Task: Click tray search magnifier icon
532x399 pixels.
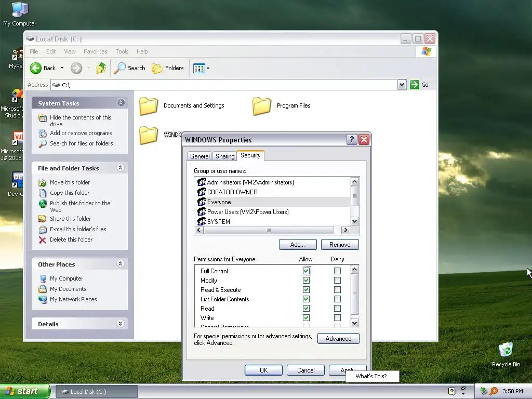Action: coord(494,391)
